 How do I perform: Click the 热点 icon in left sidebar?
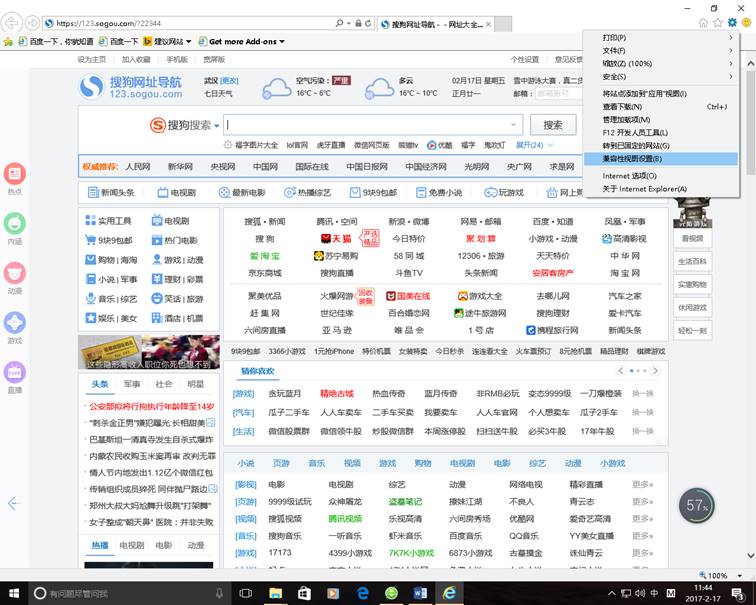(x=15, y=175)
